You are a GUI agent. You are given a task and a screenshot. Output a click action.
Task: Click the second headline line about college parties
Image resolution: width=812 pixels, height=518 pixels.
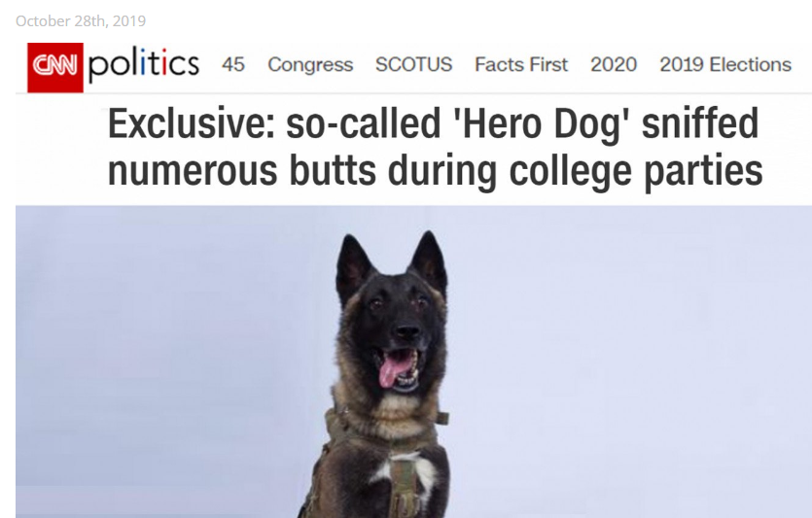click(435, 171)
